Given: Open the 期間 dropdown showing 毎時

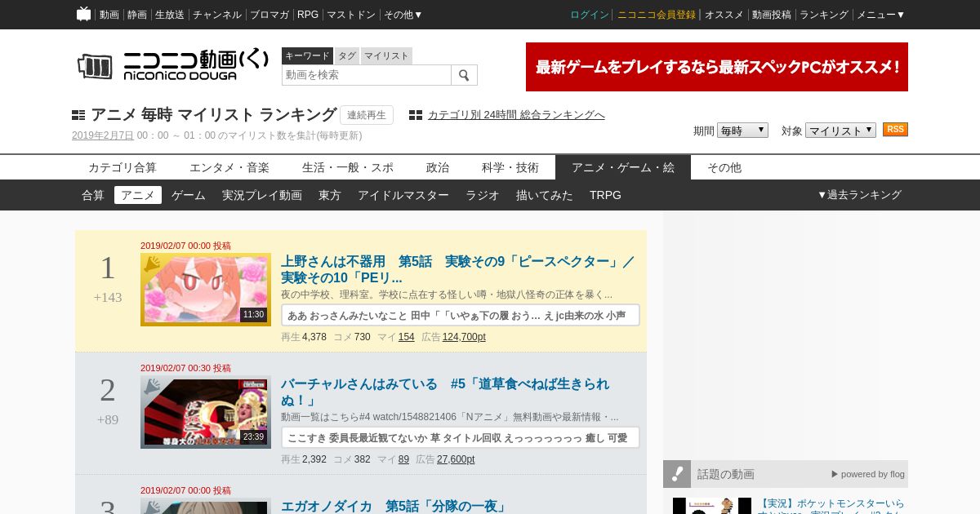Looking at the screenshot, I should pos(742,131).
